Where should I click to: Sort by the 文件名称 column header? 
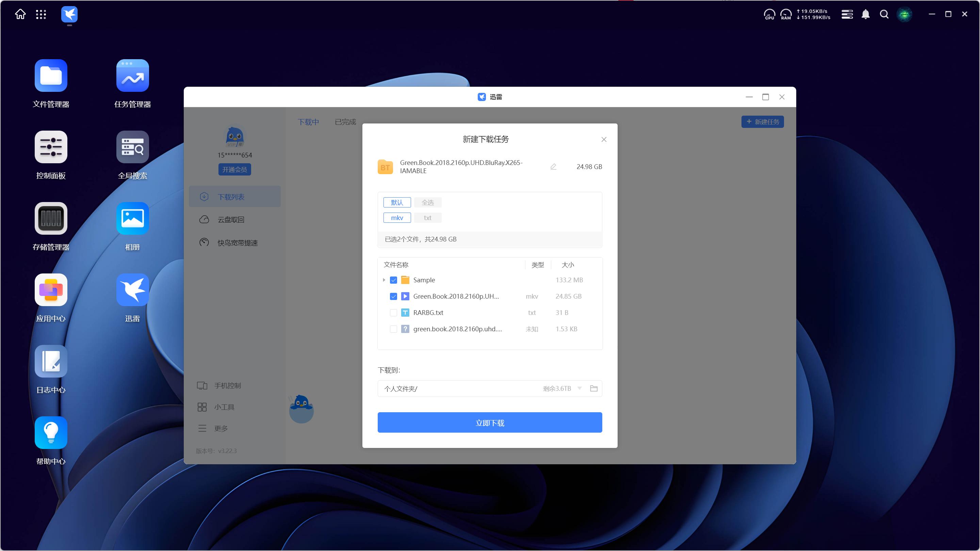(x=396, y=265)
